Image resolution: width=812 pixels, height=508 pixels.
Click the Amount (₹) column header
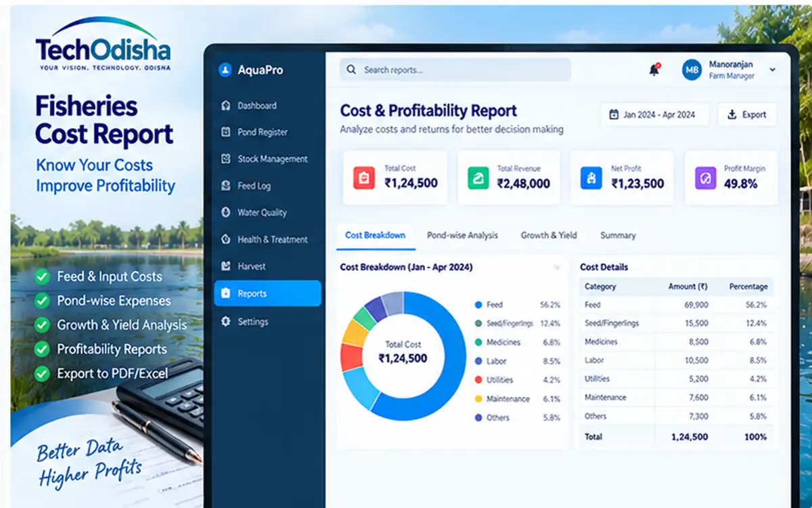(688, 287)
